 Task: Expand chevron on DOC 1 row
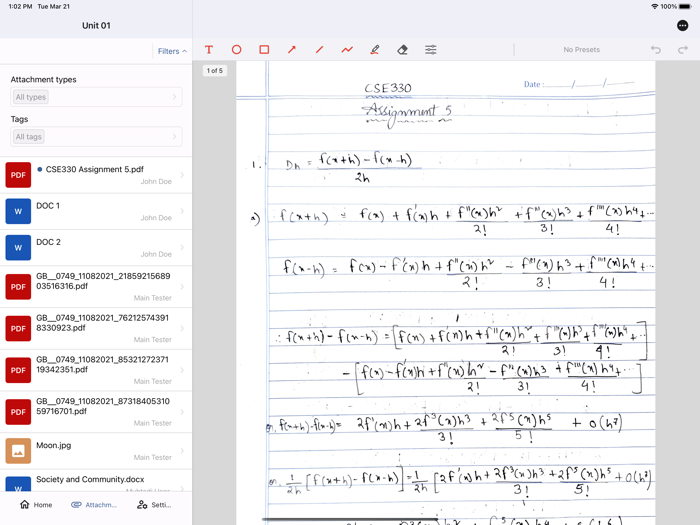(182, 211)
